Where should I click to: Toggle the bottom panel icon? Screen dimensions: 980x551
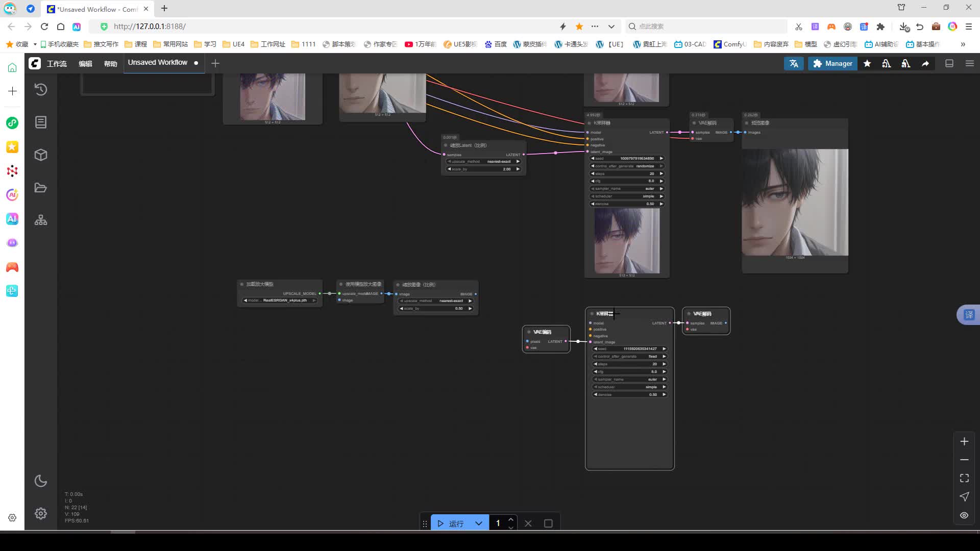pyautogui.click(x=949, y=63)
